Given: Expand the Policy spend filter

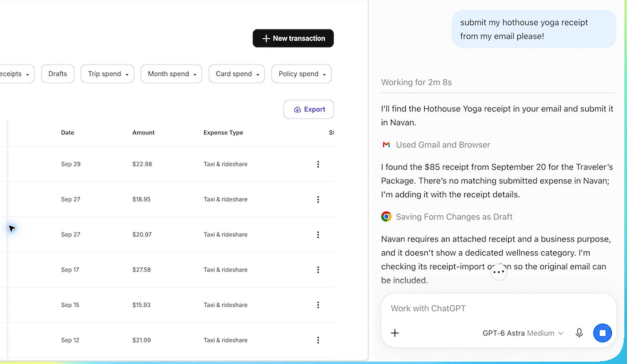Looking at the screenshot, I should [x=301, y=74].
